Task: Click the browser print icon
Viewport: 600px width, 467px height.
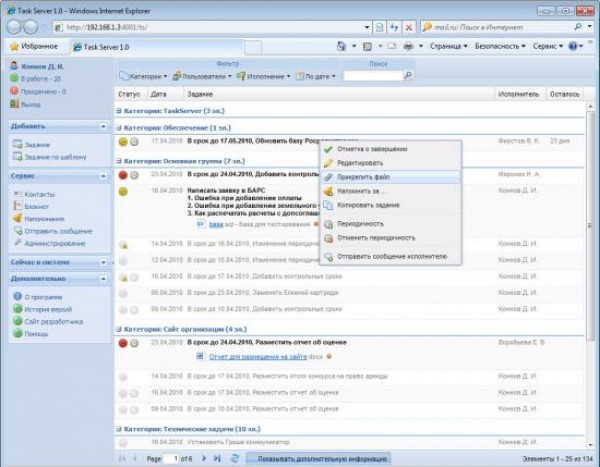Action: [x=409, y=46]
